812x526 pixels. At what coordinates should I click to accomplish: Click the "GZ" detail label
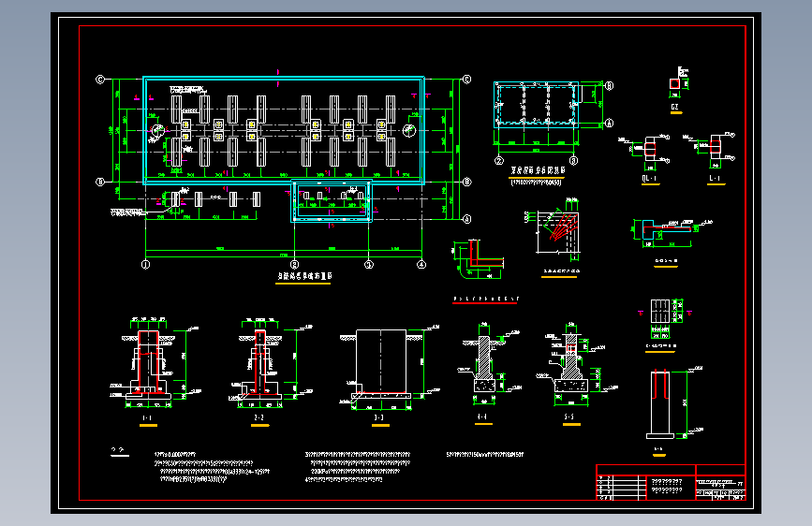coord(674,107)
